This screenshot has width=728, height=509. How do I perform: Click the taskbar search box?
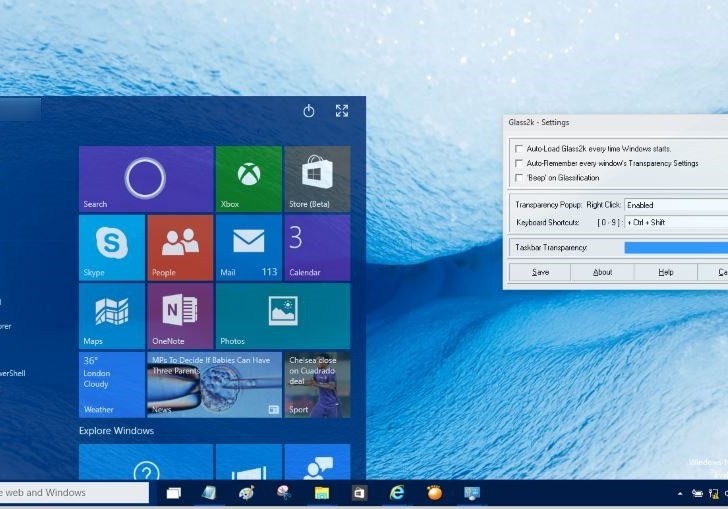72,493
